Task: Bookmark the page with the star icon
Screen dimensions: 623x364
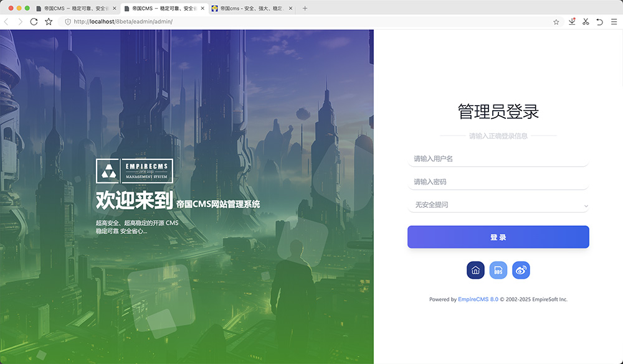Action: pos(556,21)
